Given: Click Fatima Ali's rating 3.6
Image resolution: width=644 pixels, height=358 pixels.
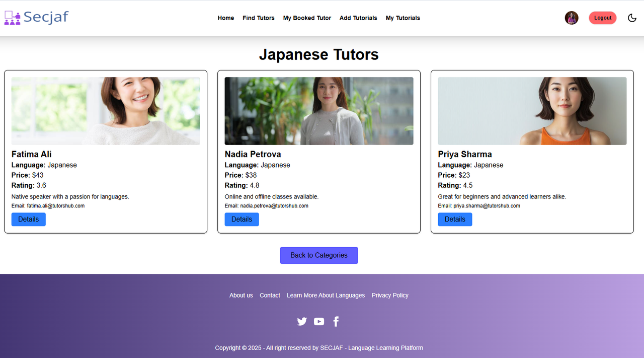Looking at the screenshot, I should (x=41, y=185).
